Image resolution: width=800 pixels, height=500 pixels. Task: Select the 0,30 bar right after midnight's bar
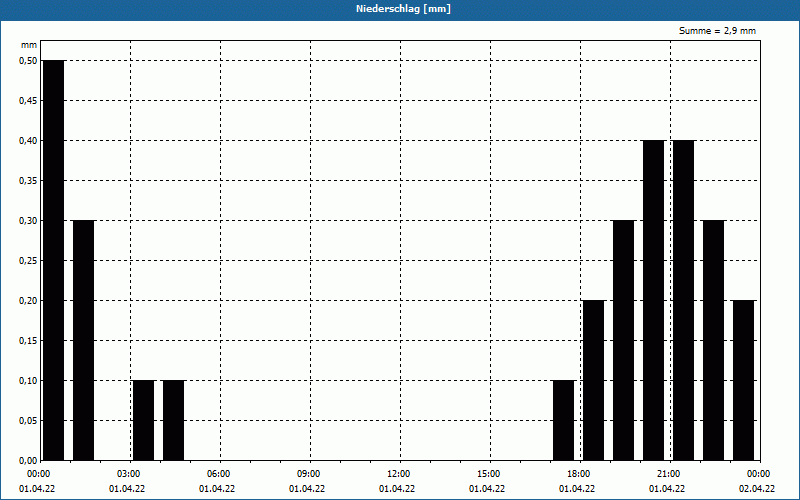84,340
